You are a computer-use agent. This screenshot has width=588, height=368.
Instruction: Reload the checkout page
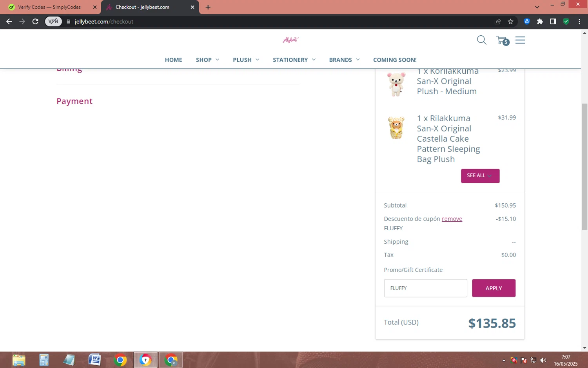click(35, 22)
